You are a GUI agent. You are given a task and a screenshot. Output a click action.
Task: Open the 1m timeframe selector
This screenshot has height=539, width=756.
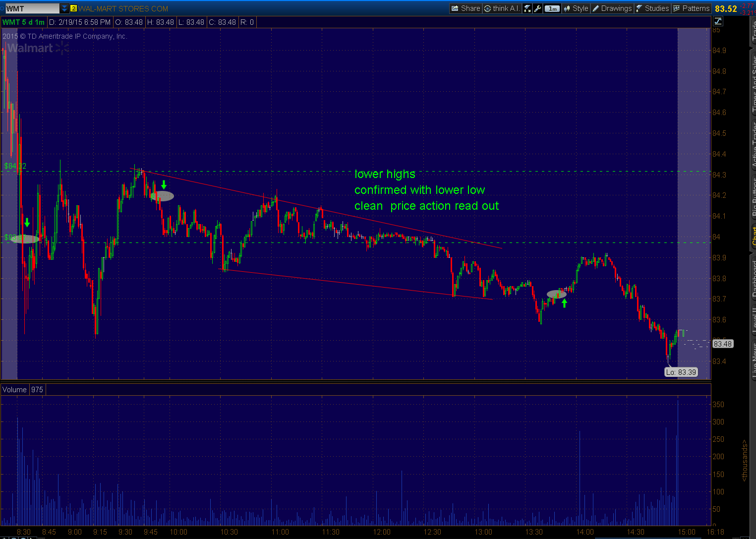coord(552,8)
